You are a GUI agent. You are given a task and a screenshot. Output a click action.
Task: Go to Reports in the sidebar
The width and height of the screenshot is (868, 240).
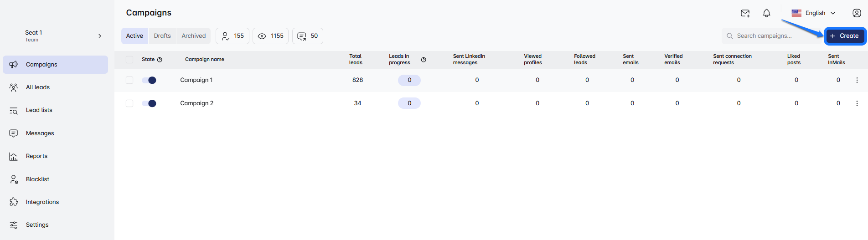(x=36, y=156)
